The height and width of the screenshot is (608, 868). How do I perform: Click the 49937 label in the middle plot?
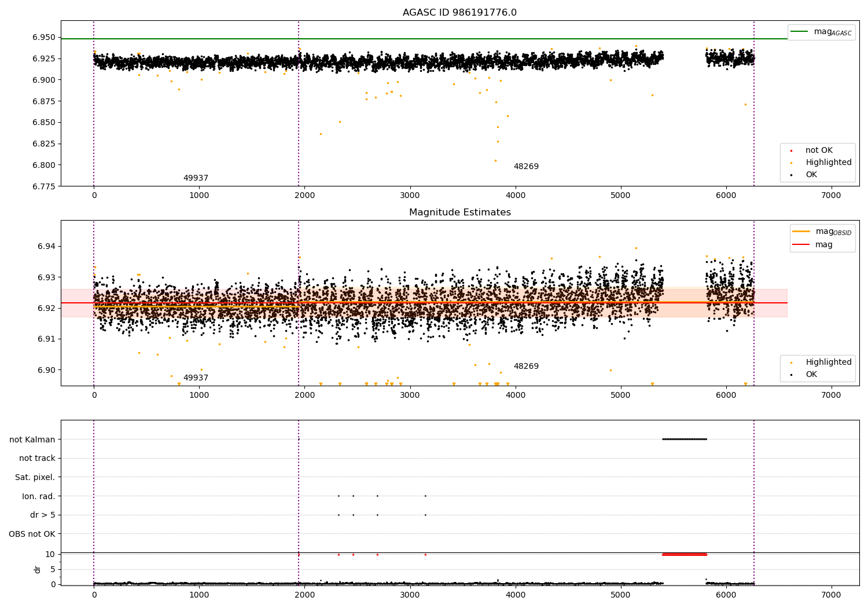[x=196, y=378]
